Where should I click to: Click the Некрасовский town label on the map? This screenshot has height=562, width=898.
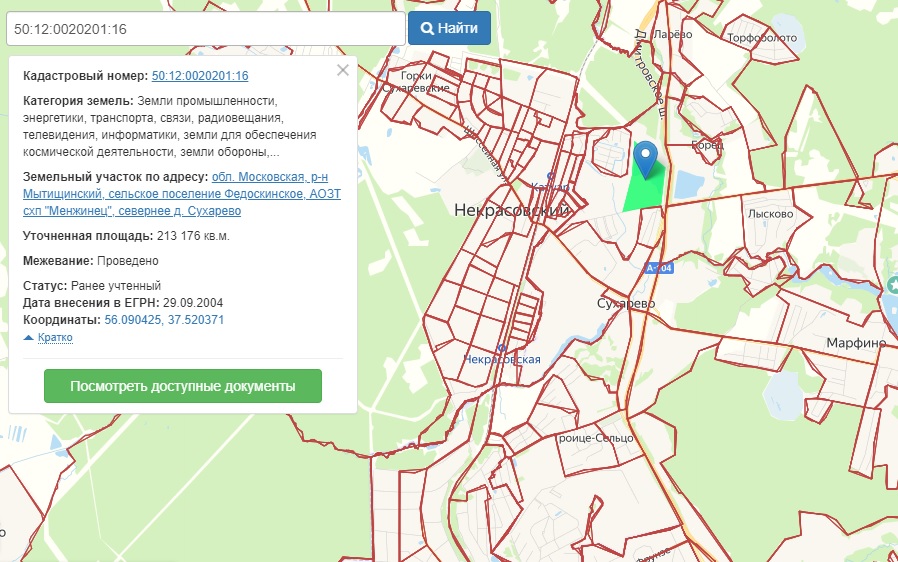(x=511, y=211)
